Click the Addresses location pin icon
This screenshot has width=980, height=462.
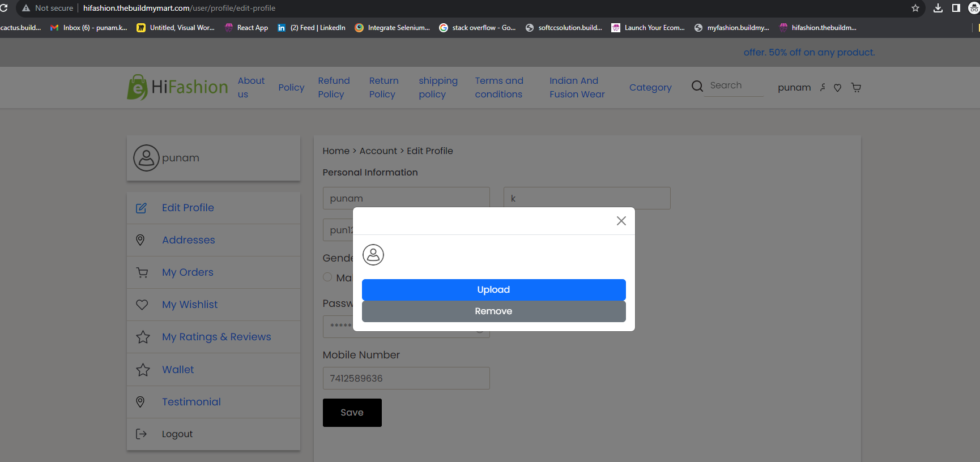tap(140, 240)
